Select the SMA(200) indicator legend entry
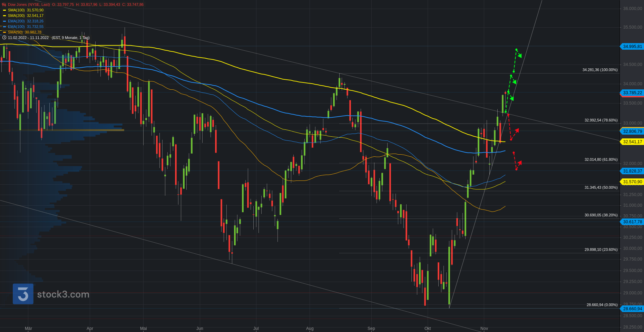The width and height of the screenshot is (644, 332). [26, 16]
